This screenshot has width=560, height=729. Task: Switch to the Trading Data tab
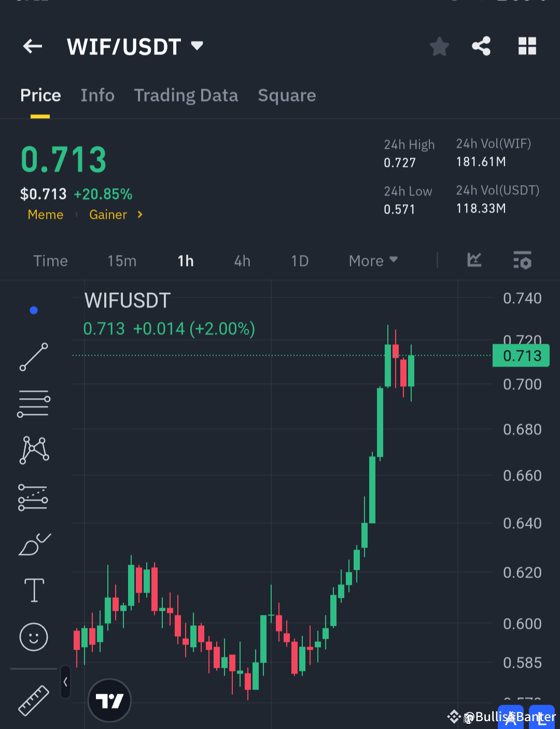[186, 95]
